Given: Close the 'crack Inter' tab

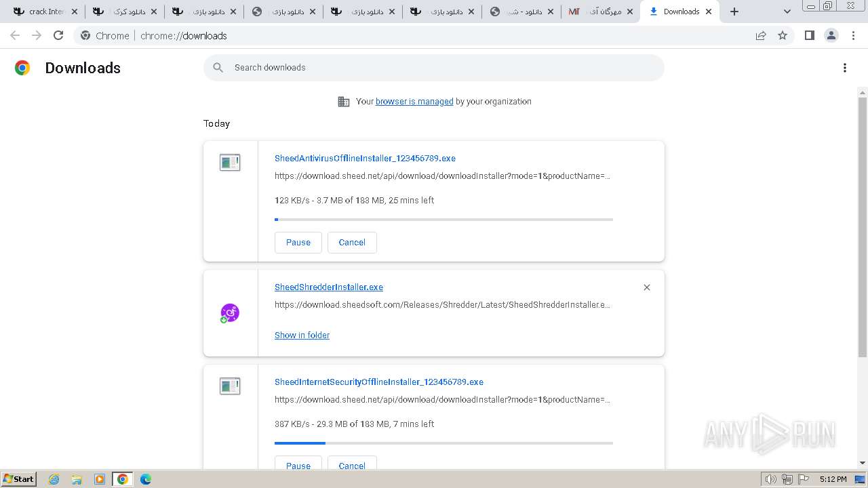Looking at the screenshot, I should [x=75, y=12].
